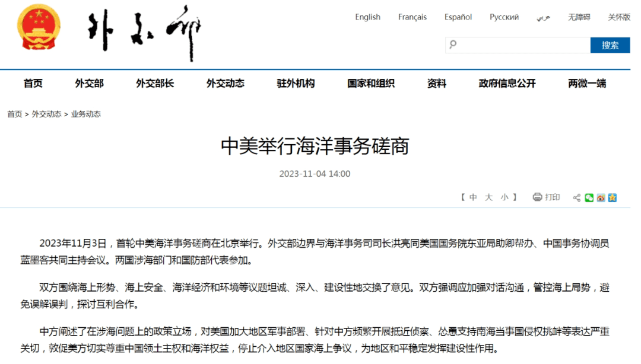Click the date 2023-11-04 14:00
Screen dimensions: 641x364
[x=315, y=174]
